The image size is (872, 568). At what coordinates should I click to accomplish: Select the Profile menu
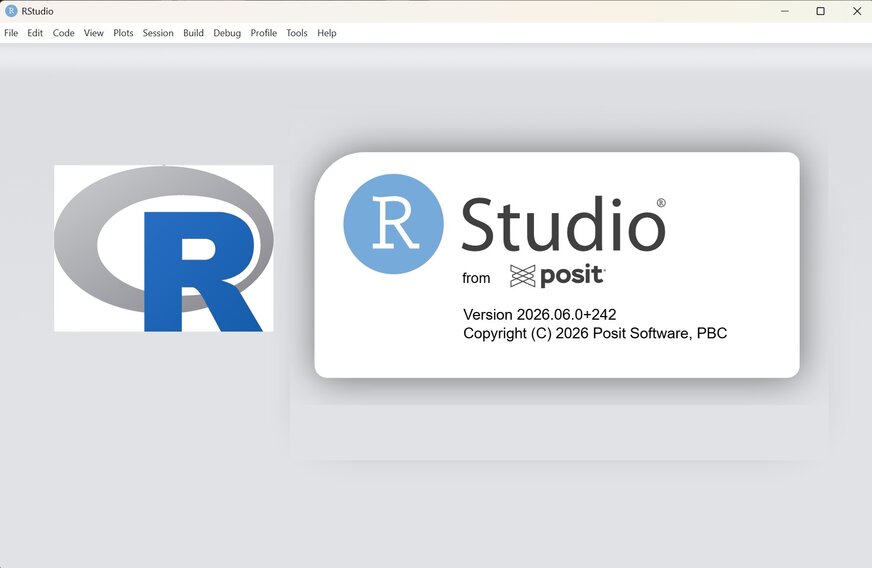[x=264, y=33]
